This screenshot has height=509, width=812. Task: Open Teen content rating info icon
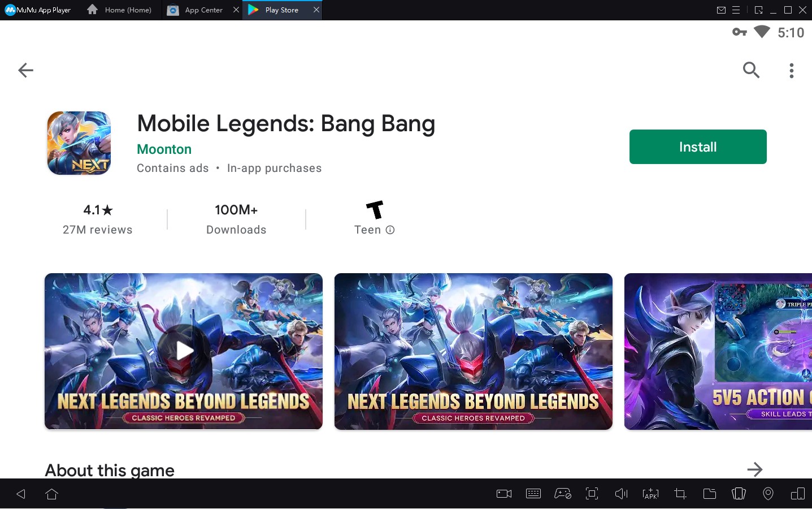click(x=390, y=230)
